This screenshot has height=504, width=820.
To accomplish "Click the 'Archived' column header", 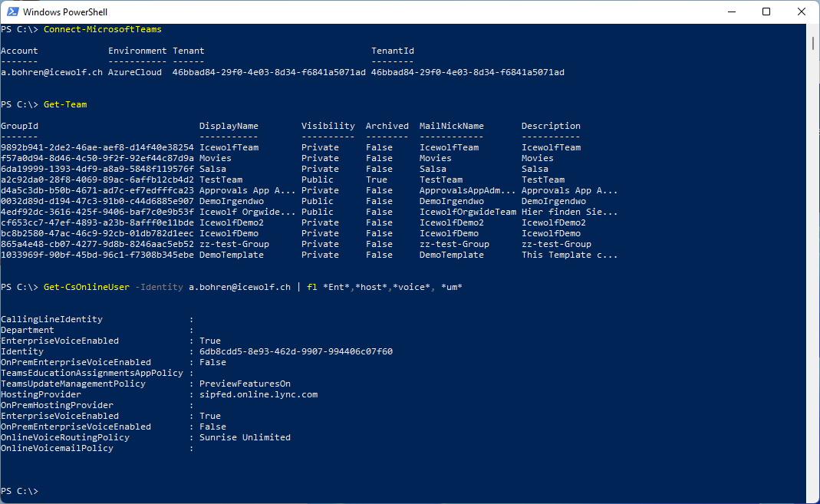I will 387,126.
